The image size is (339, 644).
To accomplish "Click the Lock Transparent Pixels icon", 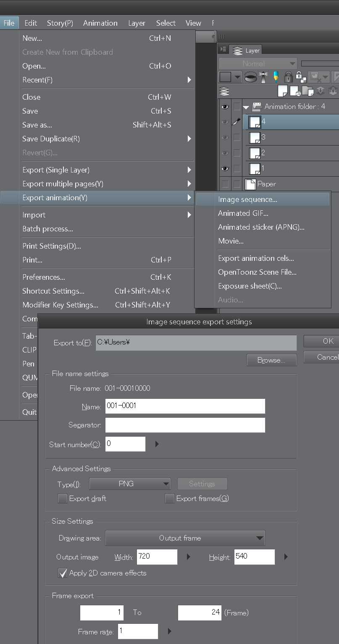I will pos(300,77).
